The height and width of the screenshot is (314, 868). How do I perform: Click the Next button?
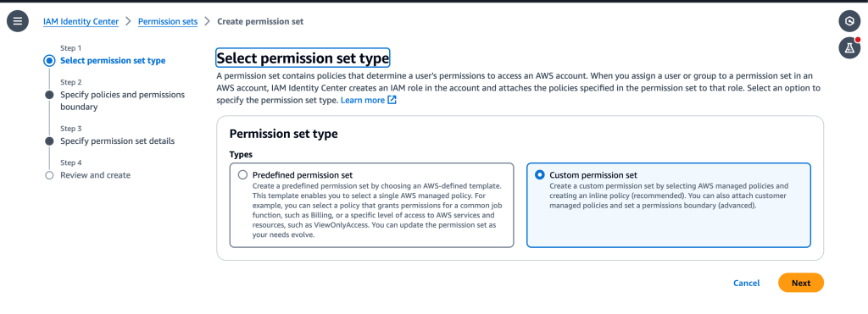coord(800,283)
